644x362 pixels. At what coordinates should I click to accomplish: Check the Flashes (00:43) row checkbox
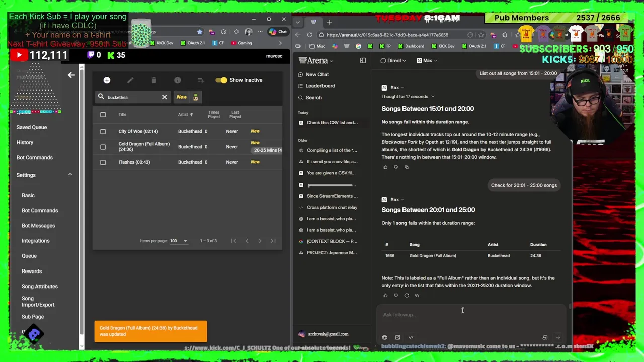[103, 162]
